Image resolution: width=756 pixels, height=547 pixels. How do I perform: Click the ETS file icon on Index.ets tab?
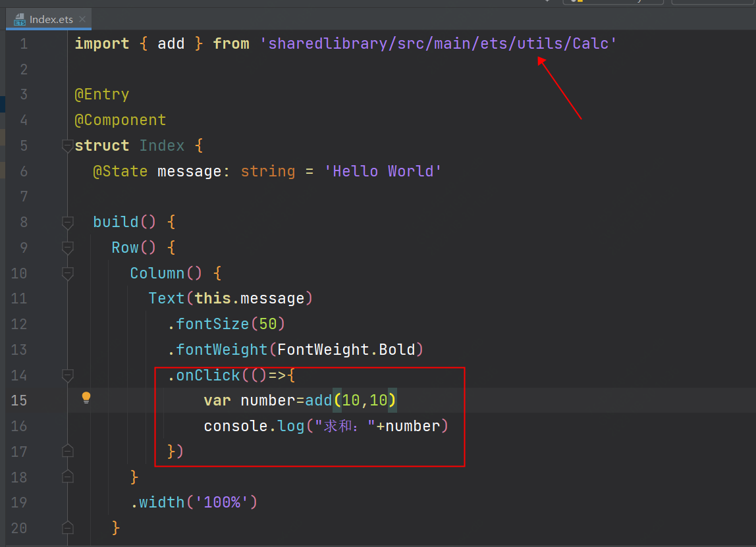(x=19, y=20)
